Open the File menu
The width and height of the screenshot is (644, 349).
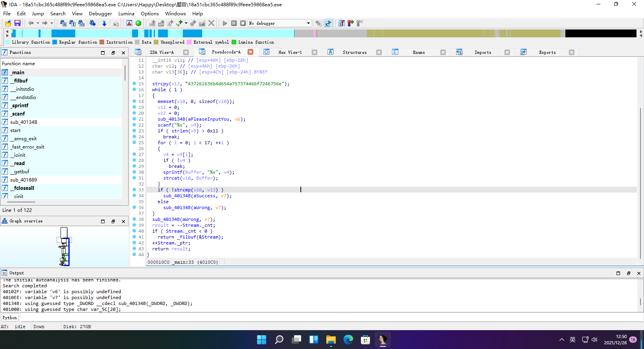[x=7, y=13]
